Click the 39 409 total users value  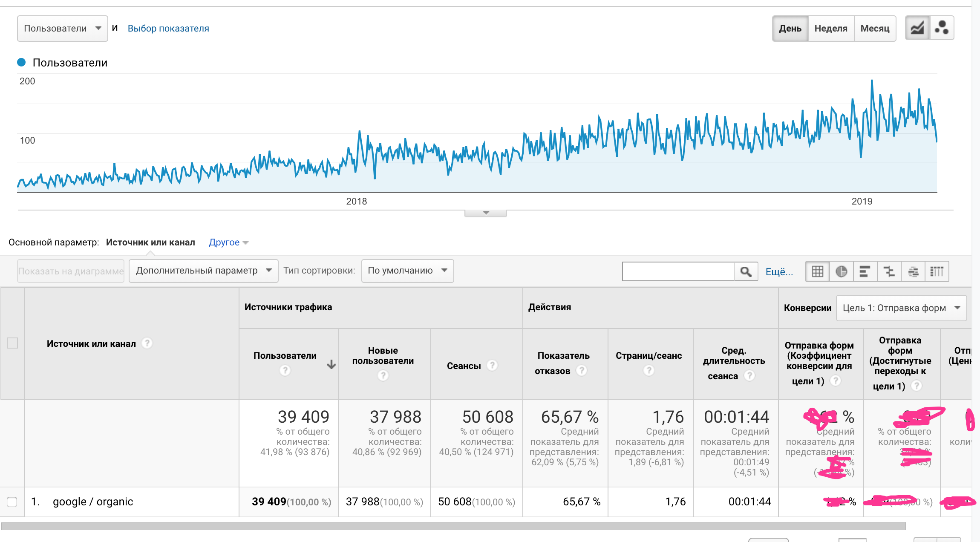[303, 417]
